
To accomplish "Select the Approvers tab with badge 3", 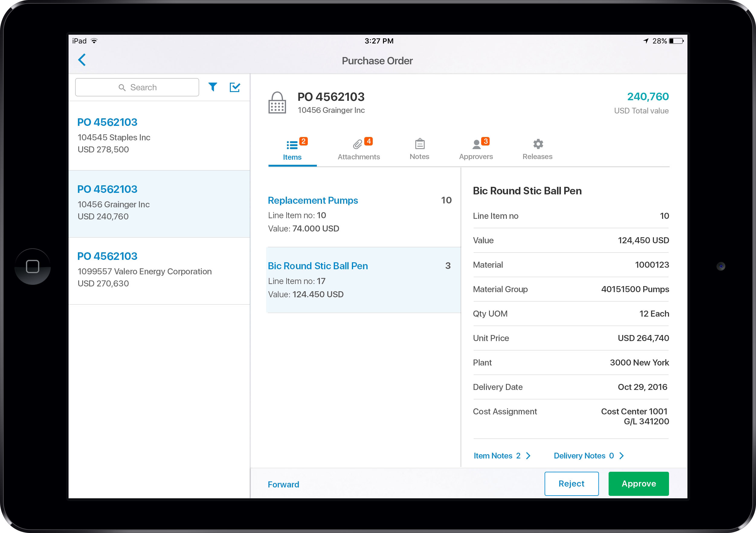I will pos(475,149).
